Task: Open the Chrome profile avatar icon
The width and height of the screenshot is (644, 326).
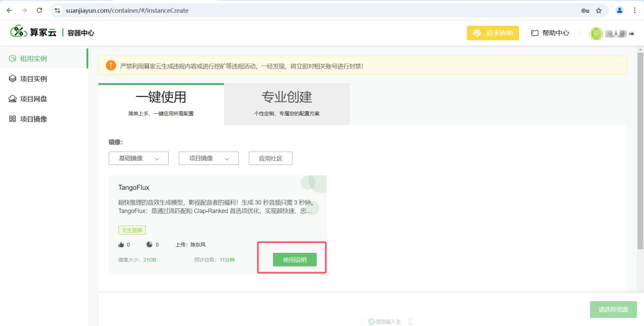Action: (620, 10)
